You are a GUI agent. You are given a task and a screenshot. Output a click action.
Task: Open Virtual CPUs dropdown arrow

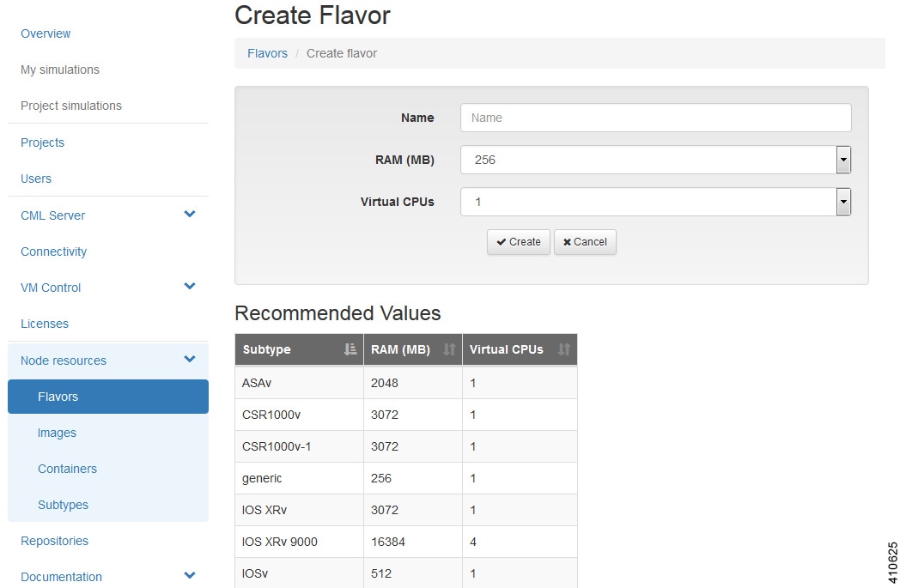point(843,202)
